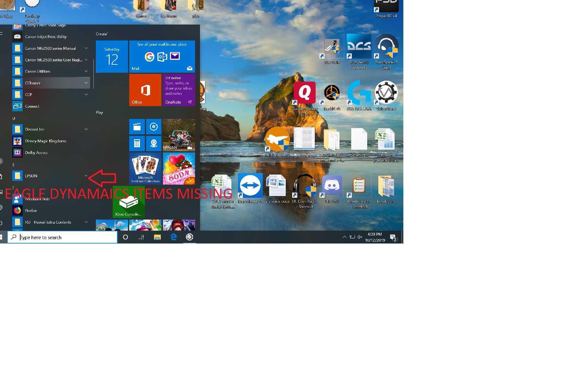The width and height of the screenshot is (588, 368).
Task: Open the DCS World OpenBeta desktop shortcut
Action: coord(359,52)
